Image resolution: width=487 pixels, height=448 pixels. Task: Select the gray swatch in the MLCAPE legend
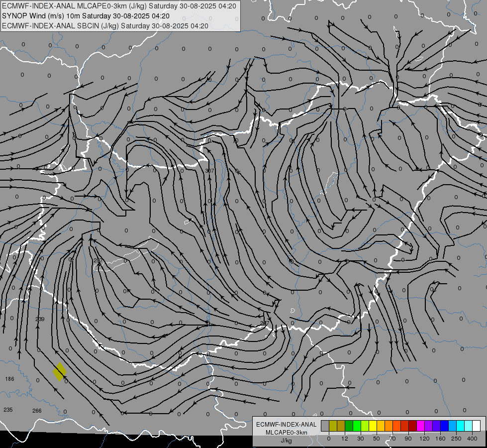tap(325, 426)
